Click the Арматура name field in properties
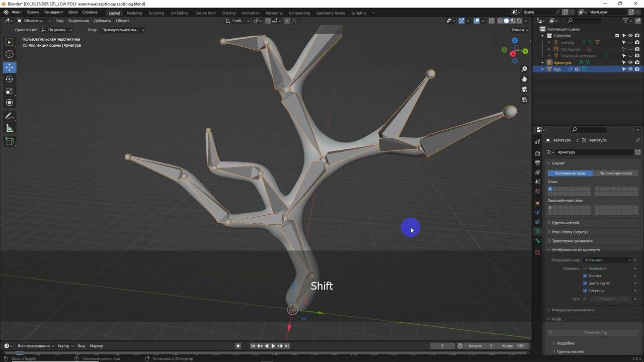Image resolution: width=644 pixels, height=362 pixels. pyautogui.click(x=595, y=152)
